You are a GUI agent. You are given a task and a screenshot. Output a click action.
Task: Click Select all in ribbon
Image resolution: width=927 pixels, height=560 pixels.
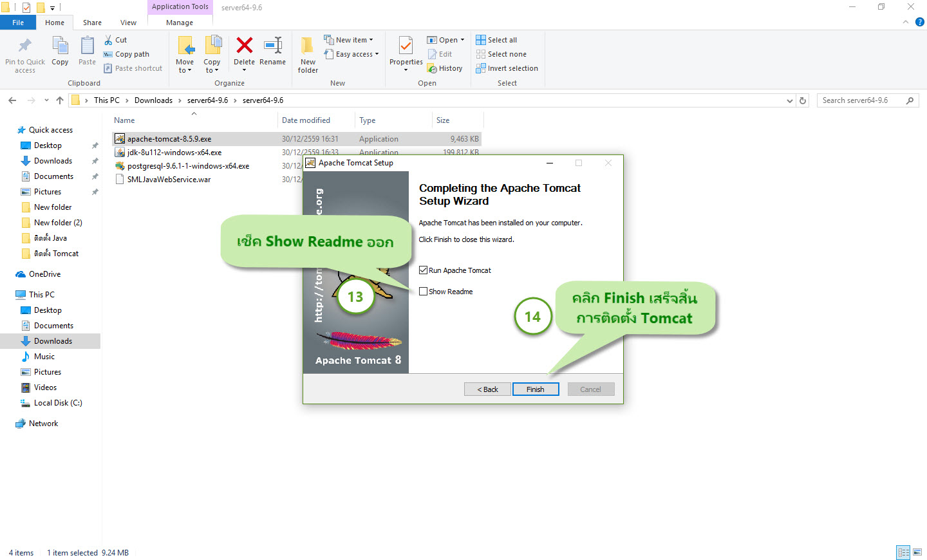click(496, 40)
